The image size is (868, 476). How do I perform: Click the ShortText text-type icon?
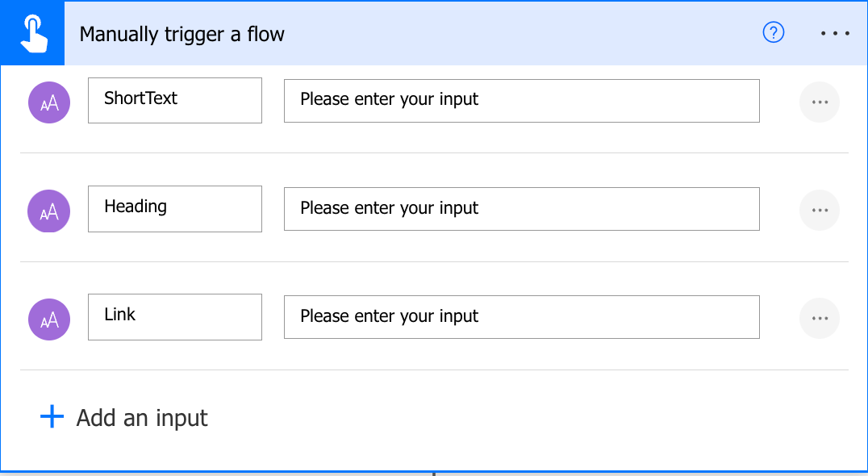coord(49,102)
